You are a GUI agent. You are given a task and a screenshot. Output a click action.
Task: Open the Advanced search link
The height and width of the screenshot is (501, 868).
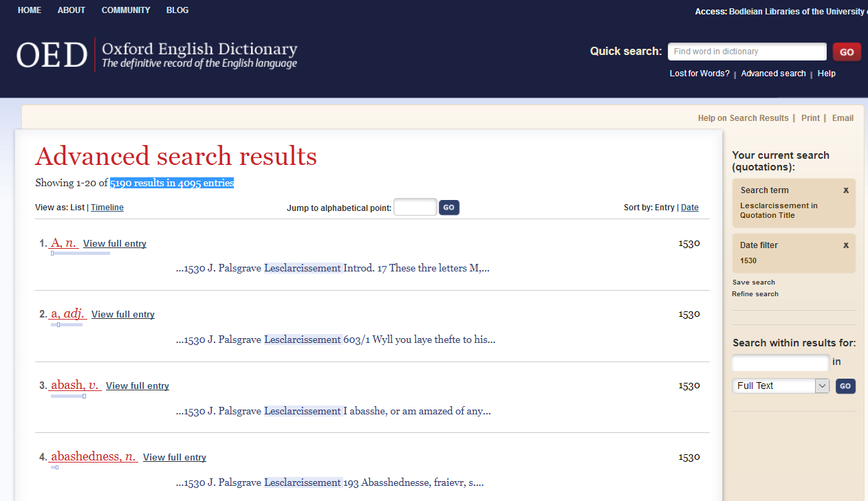(773, 74)
